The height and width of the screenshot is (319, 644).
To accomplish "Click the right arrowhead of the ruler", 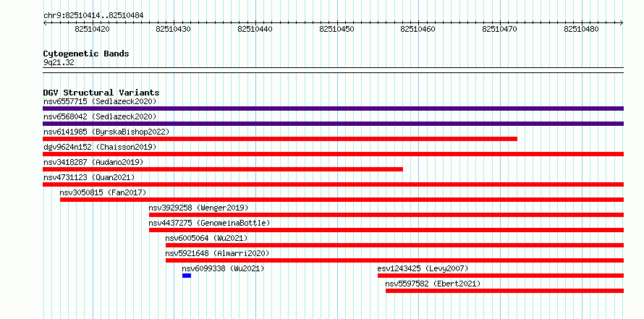I will [622, 23].
